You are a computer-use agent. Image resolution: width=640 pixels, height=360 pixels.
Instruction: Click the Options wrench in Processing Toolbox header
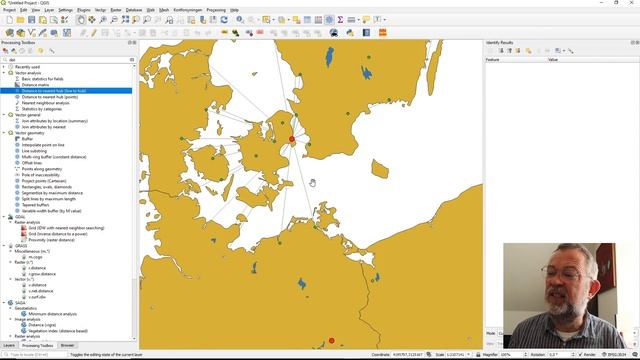52,51
